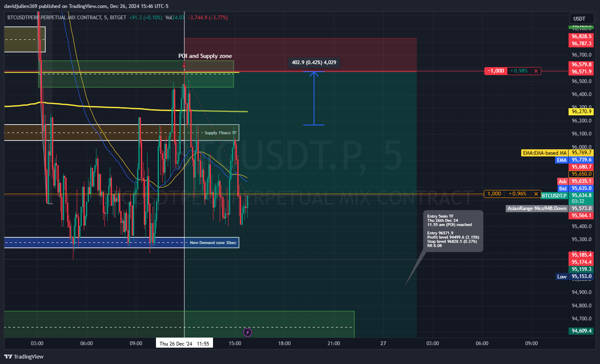Click the 95,769.7 price tag
This screenshot has height=364, width=600.
click(x=582, y=153)
